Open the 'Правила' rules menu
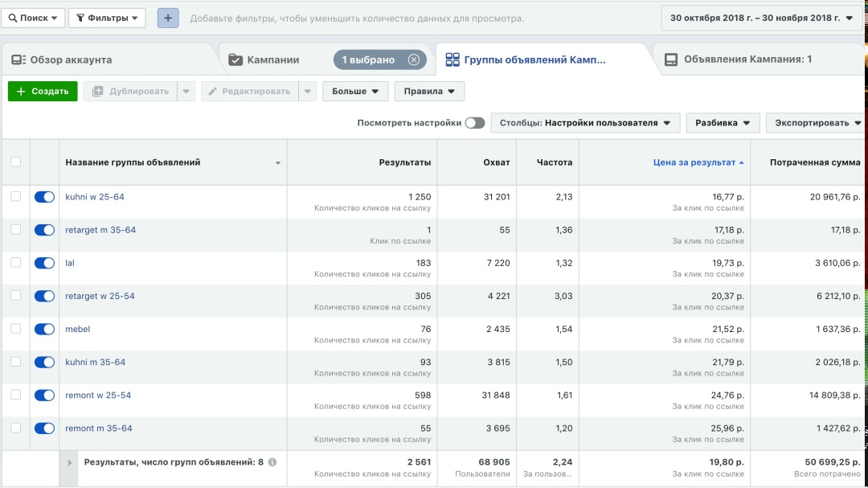Image resolution: width=868 pixels, height=488 pixels. tap(429, 92)
